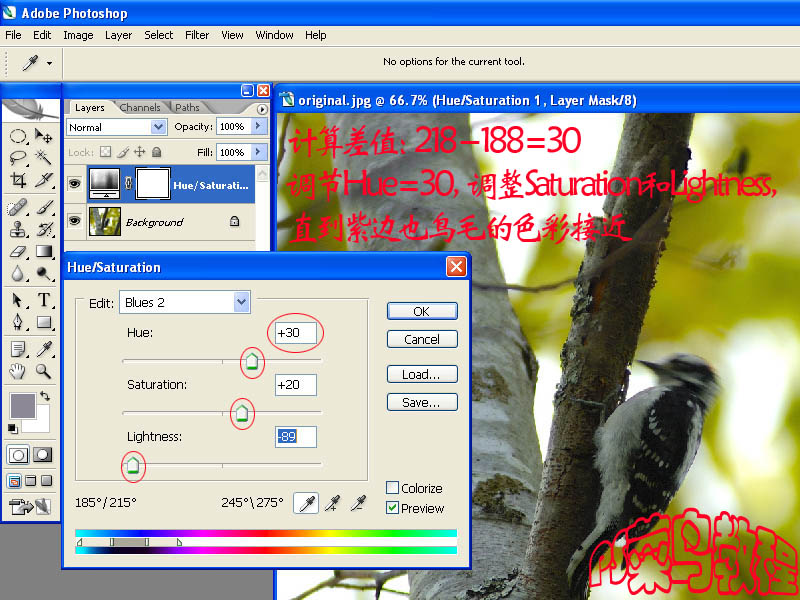This screenshot has width=800, height=600.
Task: Switch to Standard Mode editing
Action: (18, 455)
